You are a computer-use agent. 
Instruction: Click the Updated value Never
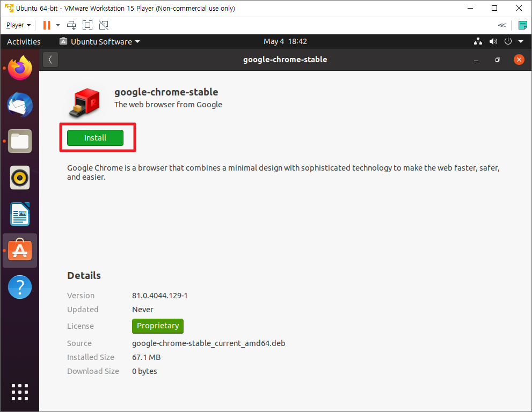click(x=142, y=310)
